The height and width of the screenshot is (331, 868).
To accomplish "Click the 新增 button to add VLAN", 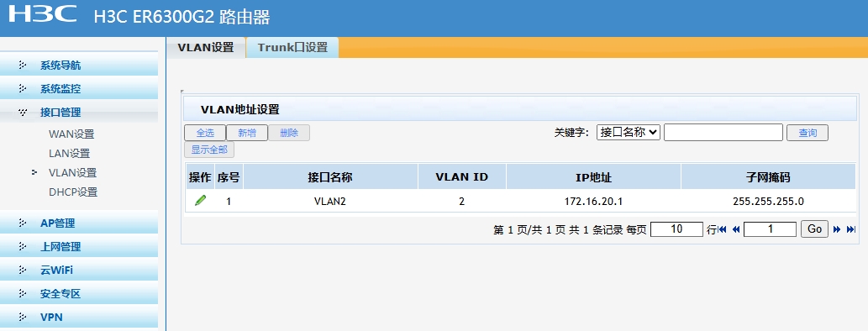I will pos(247,133).
